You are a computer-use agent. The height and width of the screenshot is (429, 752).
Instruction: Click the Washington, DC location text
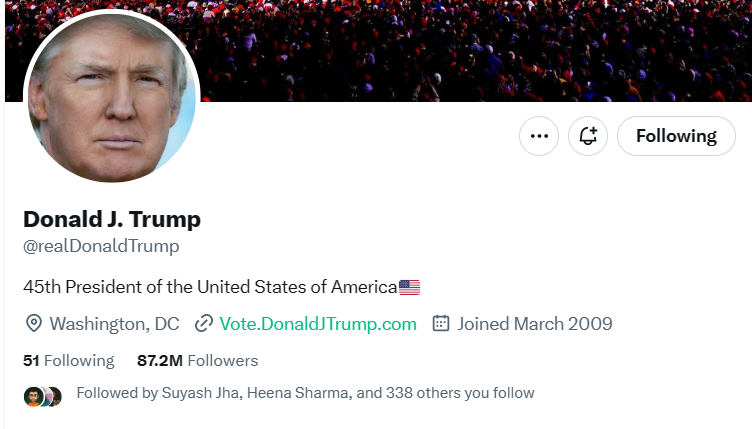tap(114, 324)
